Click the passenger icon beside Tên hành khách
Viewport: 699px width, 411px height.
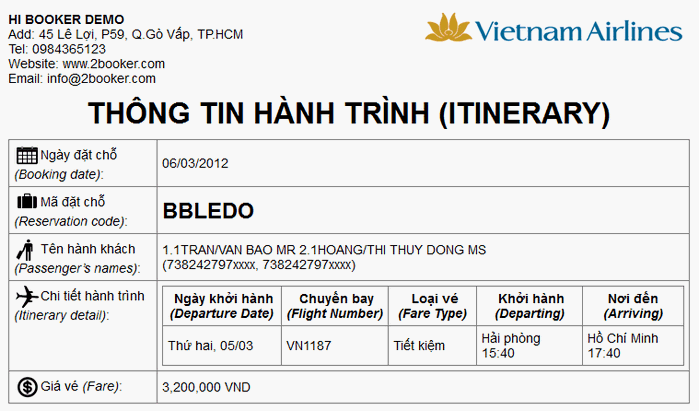tap(26, 250)
